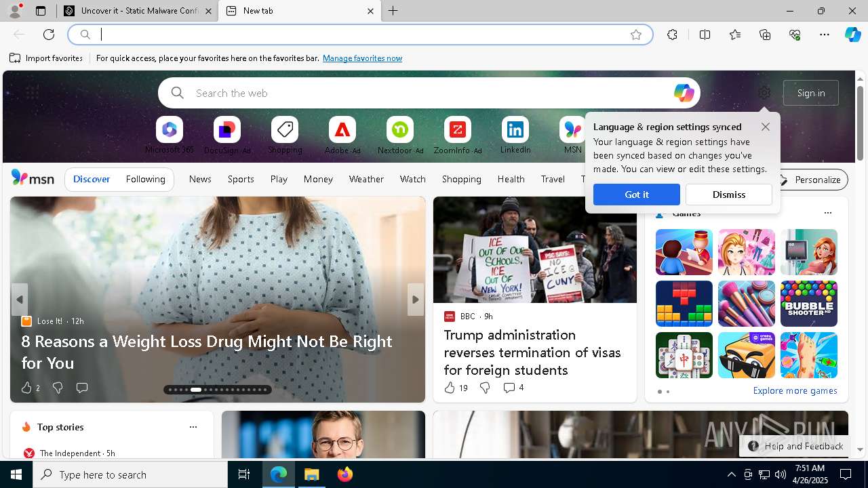Open Explore more games link

[x=795, y=390]
